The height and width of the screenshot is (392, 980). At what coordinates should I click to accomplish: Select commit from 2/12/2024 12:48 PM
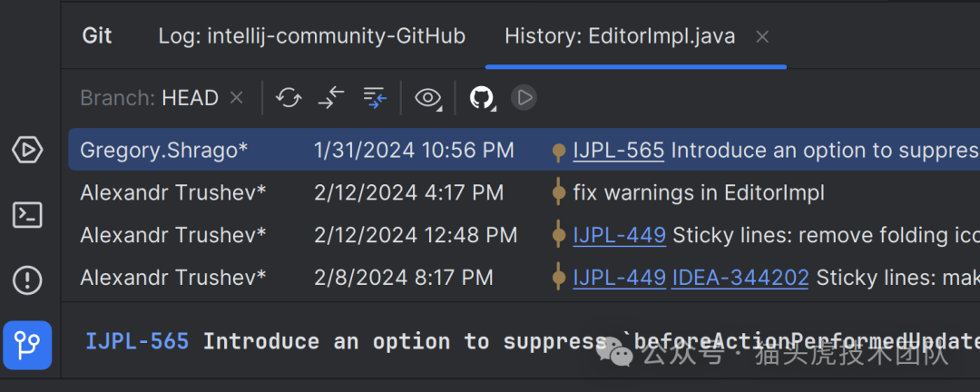[x=415, y=235]
